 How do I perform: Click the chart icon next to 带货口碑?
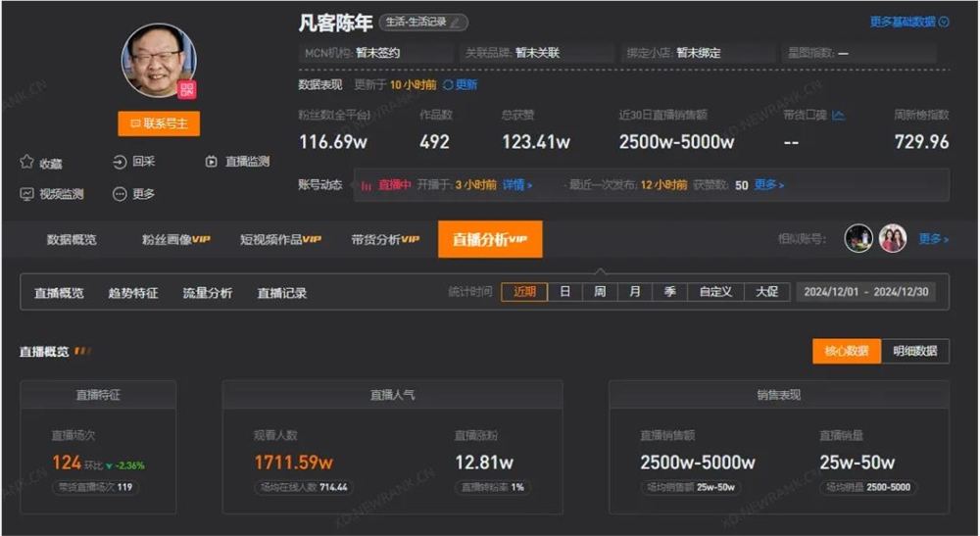(x=838, y=115)
